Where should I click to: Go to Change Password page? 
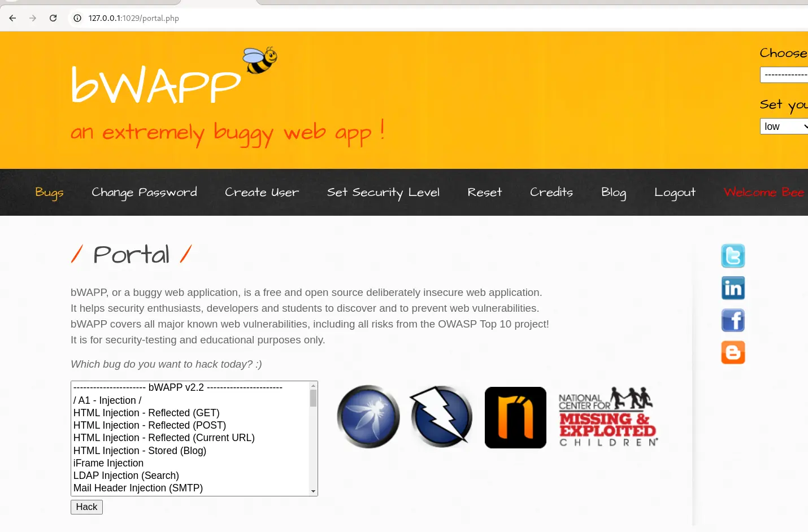(x=144, y=193)
